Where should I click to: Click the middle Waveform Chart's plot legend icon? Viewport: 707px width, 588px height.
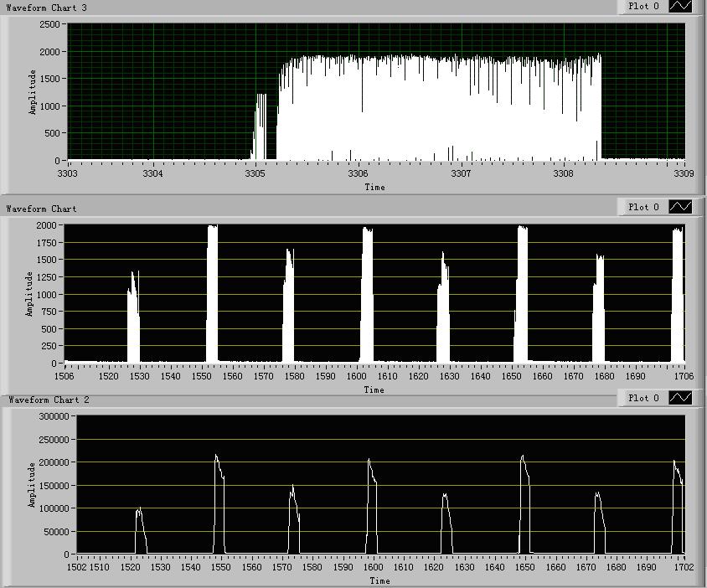pyautogui.click(x=681, y=207)
